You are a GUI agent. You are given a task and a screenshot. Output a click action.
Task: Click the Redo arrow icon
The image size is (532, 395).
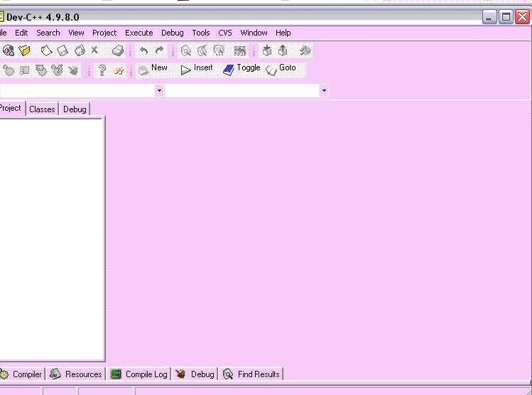(160, 50)
